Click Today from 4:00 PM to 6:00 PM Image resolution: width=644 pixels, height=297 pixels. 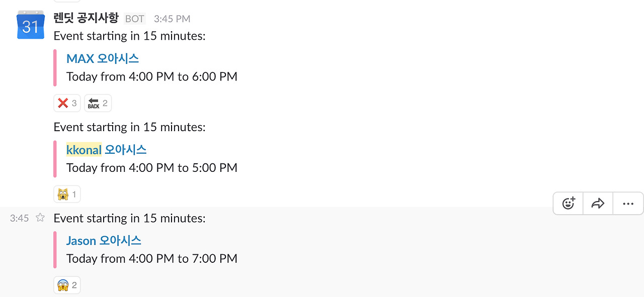(x=152, y=77)
